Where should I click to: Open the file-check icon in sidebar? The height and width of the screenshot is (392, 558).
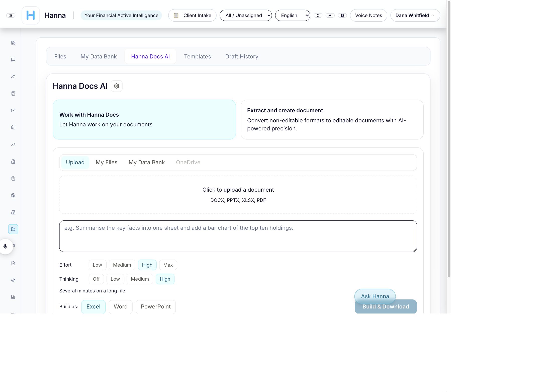click(x=13, y=263)
